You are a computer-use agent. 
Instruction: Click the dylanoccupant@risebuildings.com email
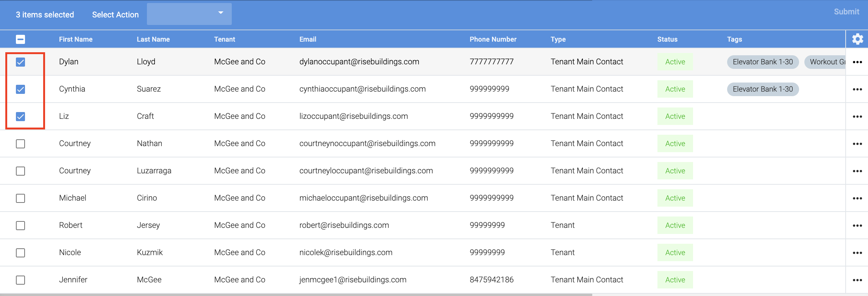coord(359,62)
